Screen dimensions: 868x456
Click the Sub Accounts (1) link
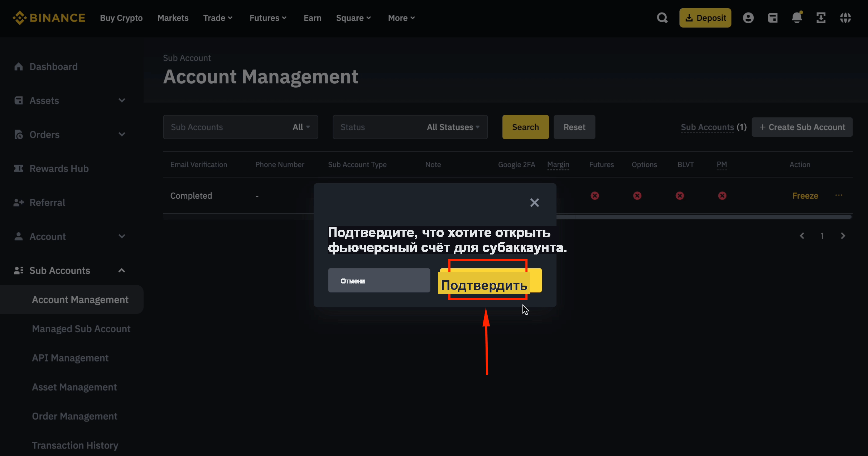(713, 127)
